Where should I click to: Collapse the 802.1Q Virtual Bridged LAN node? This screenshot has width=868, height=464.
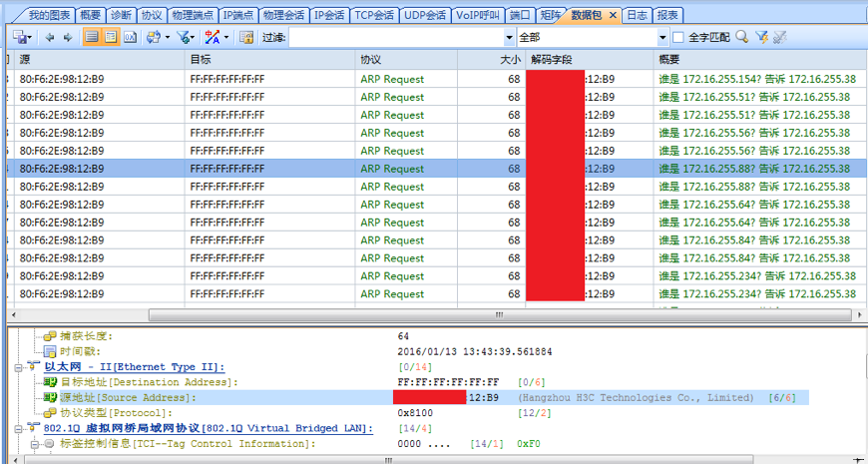(x=20, y=428)
